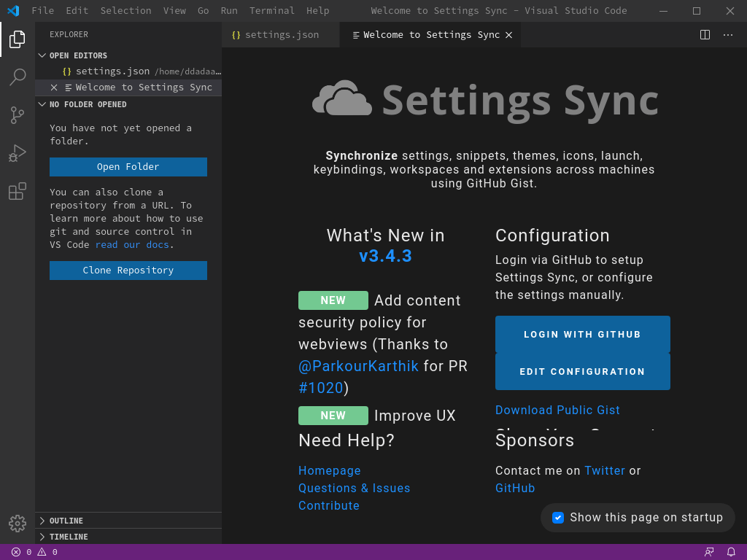Click the Login with GitHub button
This screenshot has height=560, width=747.
click(582, 335)
